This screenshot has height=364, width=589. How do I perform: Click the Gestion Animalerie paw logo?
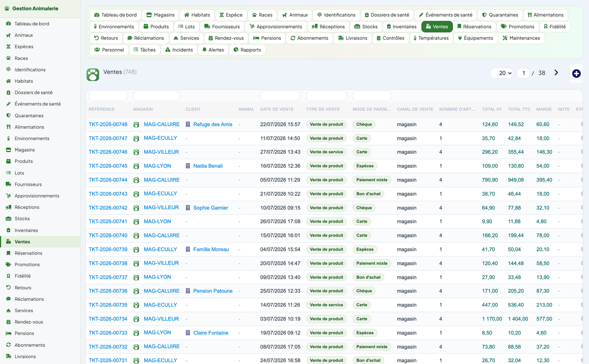[7, 8]
